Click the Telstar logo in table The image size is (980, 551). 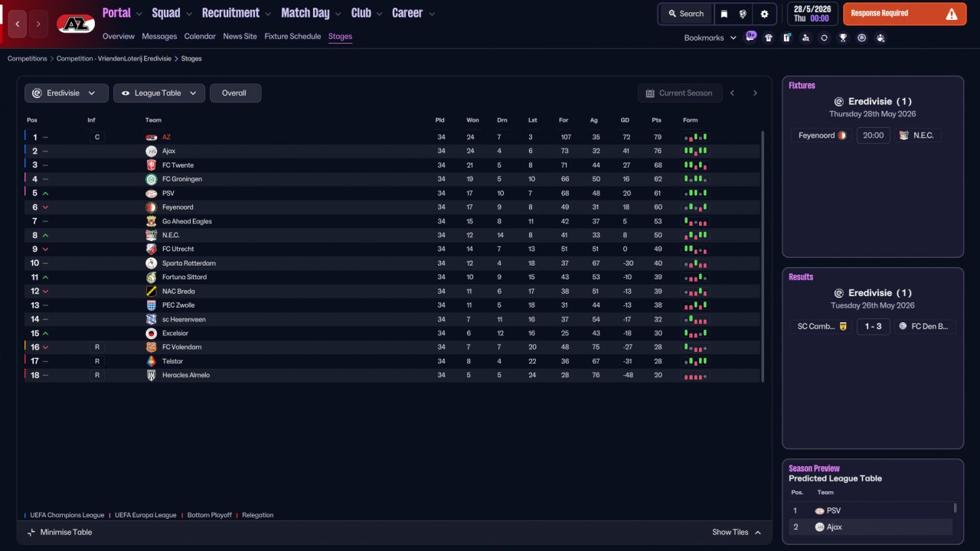[151, 361]
